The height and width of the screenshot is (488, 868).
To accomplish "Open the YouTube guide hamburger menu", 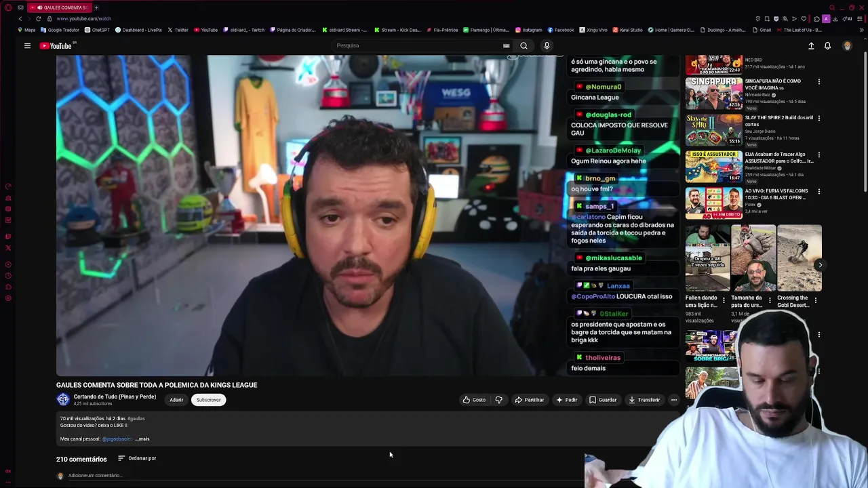I will [x=27, y=45].
